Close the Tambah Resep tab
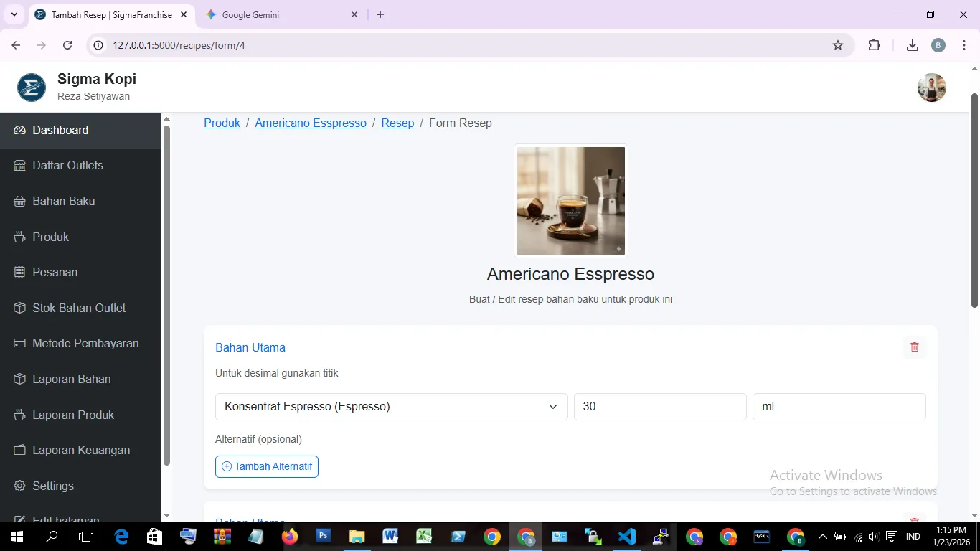The height and width of the screenshot is (551, 980). tap(183, 14)
